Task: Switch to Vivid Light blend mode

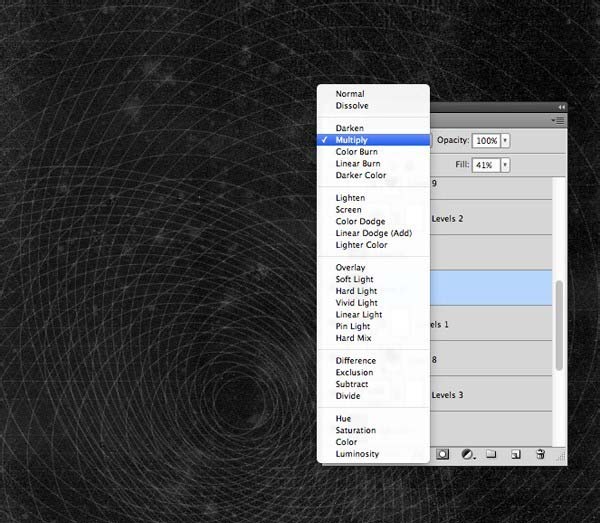Action: (x=373, y=303)
